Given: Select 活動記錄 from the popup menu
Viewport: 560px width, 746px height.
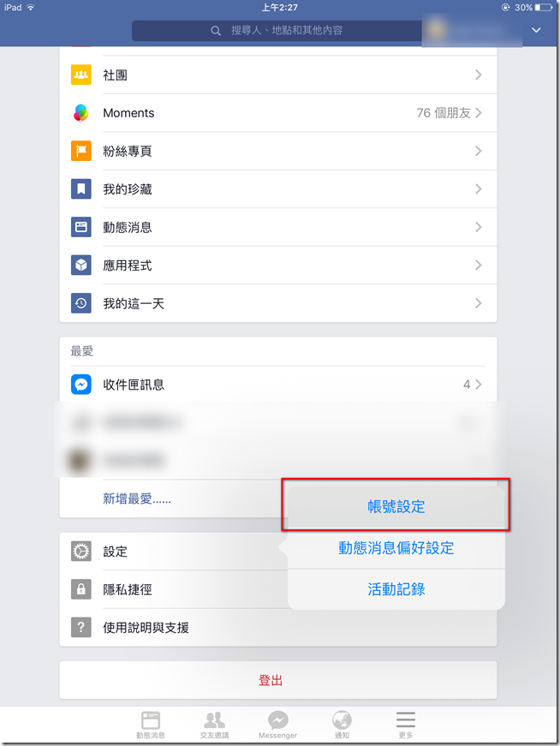Looking at the screenshot, I should point(396,589).
